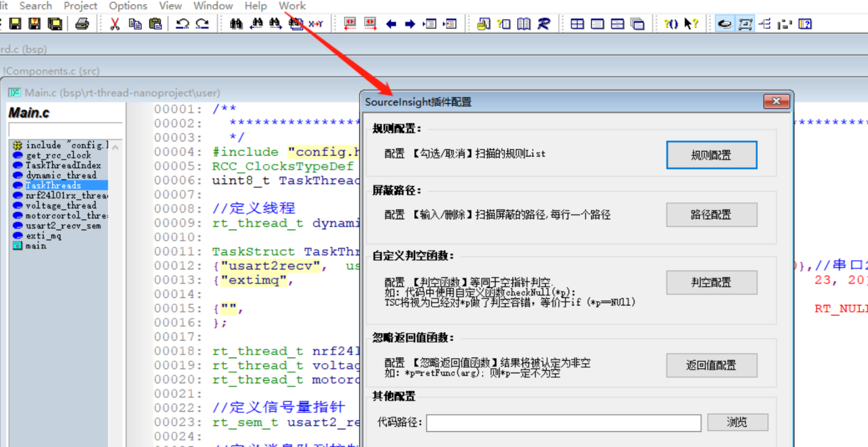Image resolution: width=868 pixels, height=447 pixels.
Task: Click the symbol list scroll up arrow
Action: (116, 147)
